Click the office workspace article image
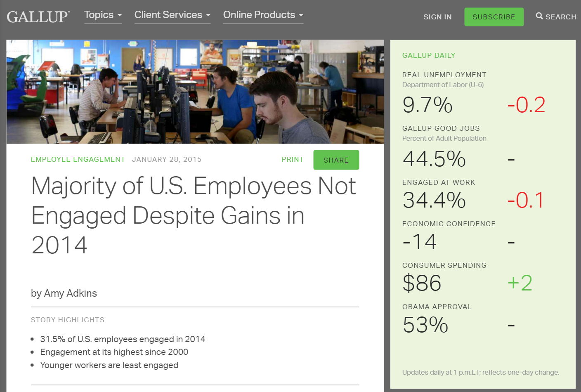Image resolution: width=581 pixels, height=392 pixels. click(x=195, y=92)
